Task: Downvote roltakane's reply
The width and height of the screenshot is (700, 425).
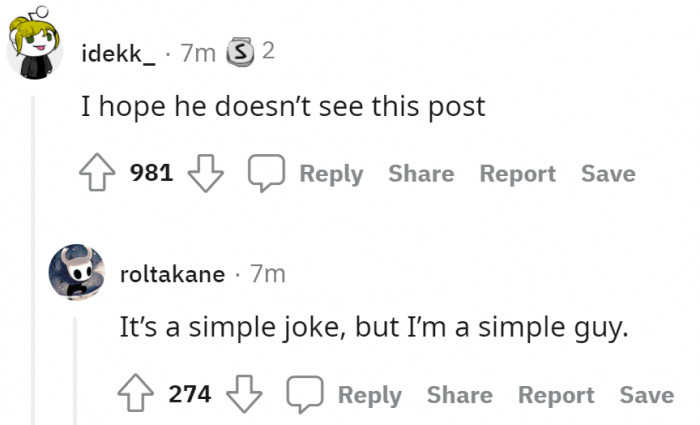Action: click(242, 395)
